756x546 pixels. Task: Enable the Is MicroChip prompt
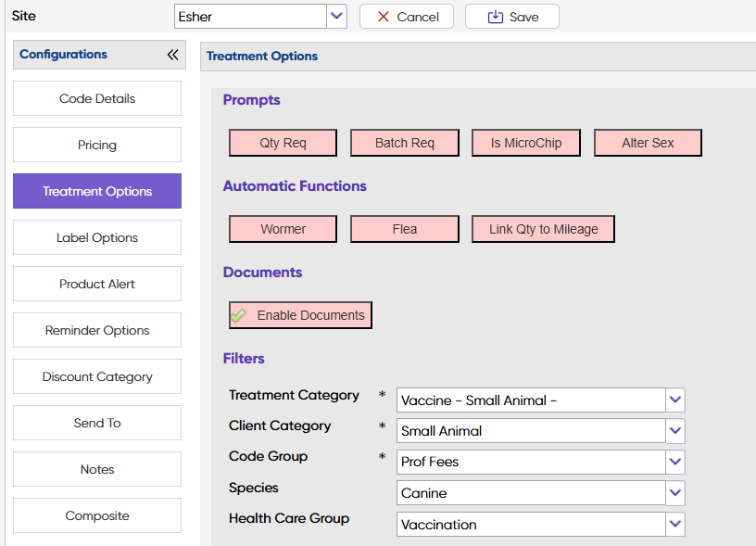[526, 143]
